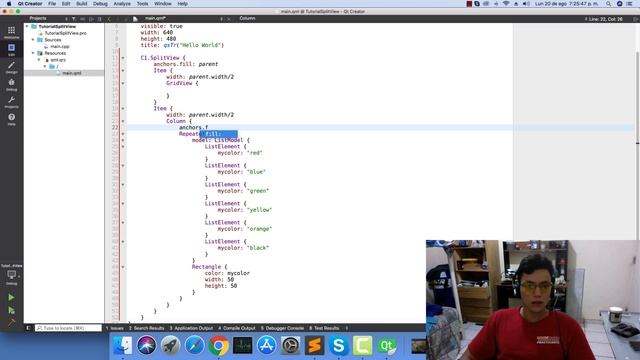Select main.qml in the project tree
Image resolution: width=640 pixels, height=360 pixels.
coord(71,73)
